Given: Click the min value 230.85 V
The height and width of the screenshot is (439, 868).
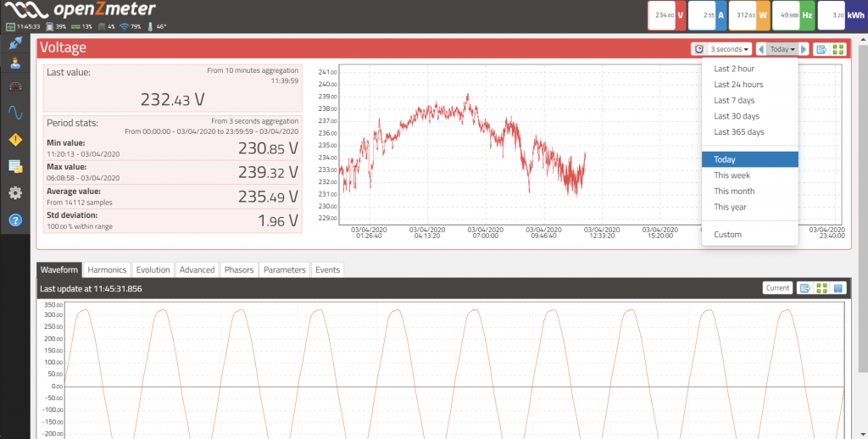Looking at the screenshot, I should pyautogui.click(x=268, y=148).
